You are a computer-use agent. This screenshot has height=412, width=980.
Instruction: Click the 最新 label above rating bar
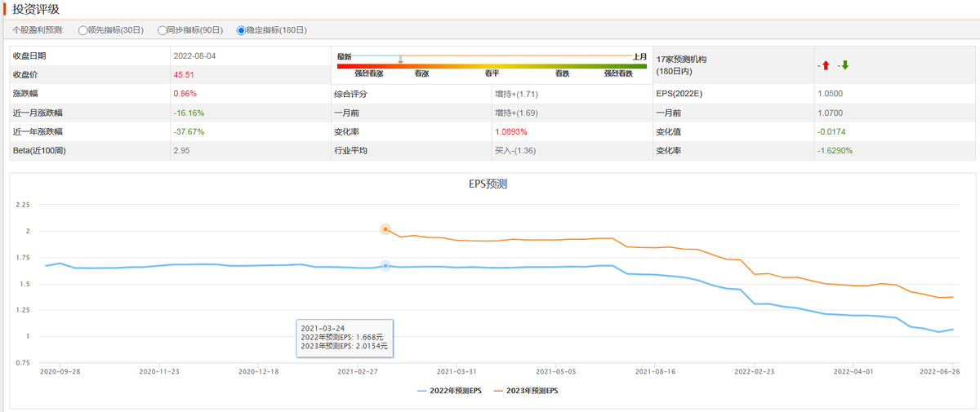344,56
